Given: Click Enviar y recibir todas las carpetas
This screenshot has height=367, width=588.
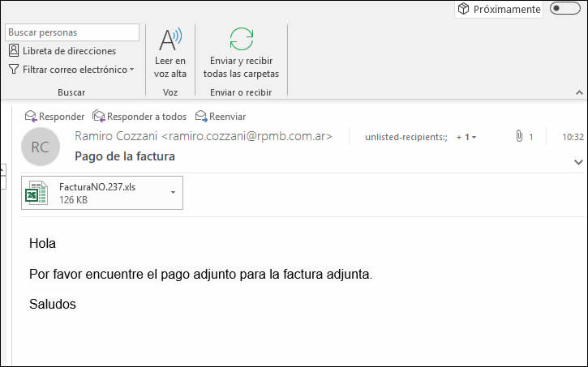Looking at the screenshot, I should [241, 53].
